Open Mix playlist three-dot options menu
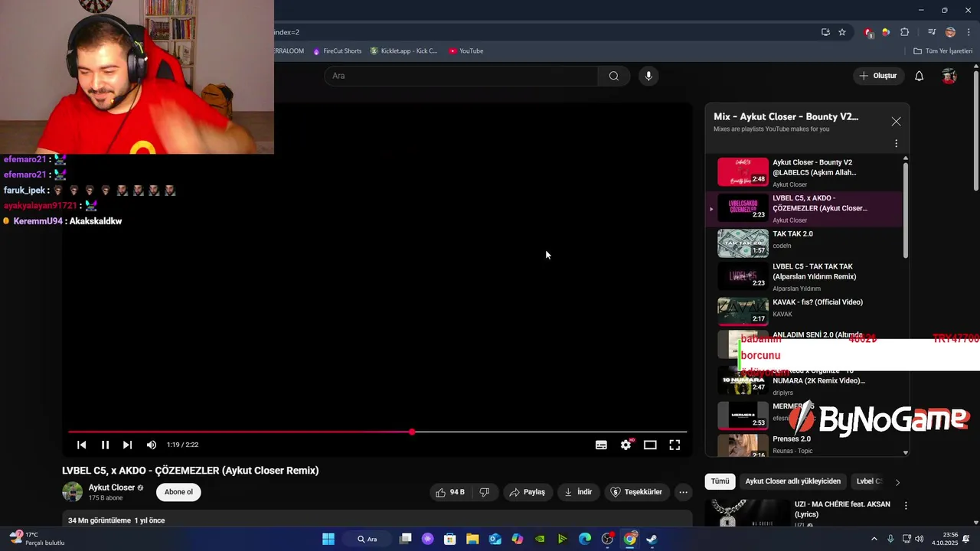This screenshot has height=551, width=980. coord(896,143)
